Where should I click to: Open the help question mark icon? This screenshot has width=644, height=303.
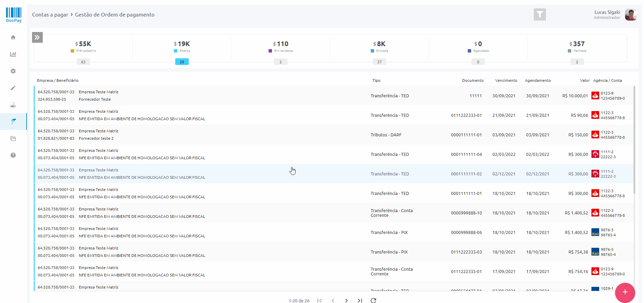[13, 155]
